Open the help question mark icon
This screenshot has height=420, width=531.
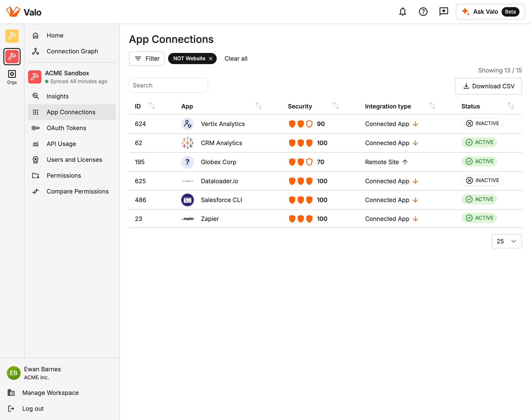[423, 12]
